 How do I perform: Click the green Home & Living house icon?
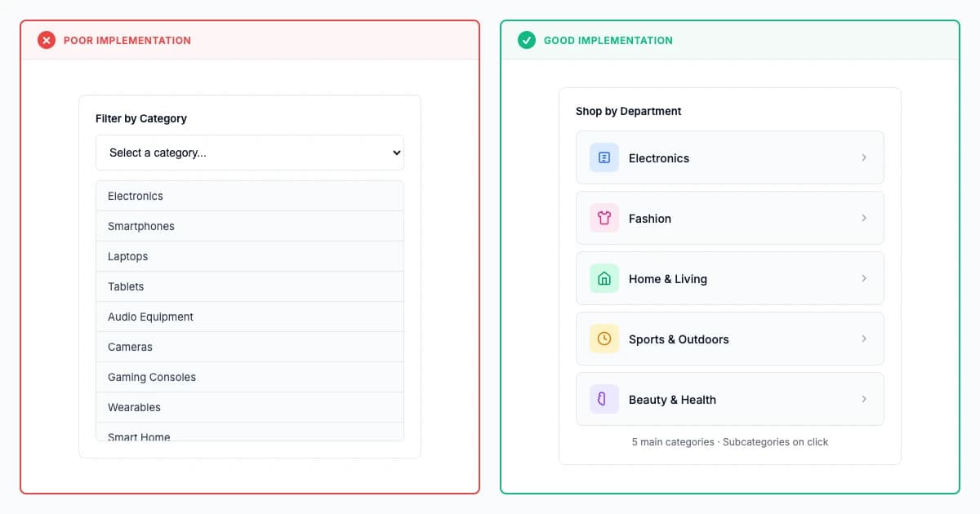pos(604,278)
